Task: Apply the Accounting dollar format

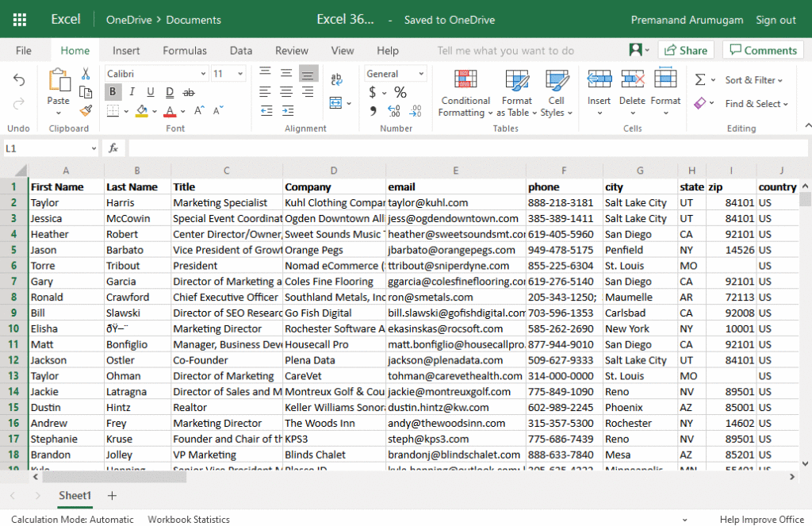Action: (373, 92)
